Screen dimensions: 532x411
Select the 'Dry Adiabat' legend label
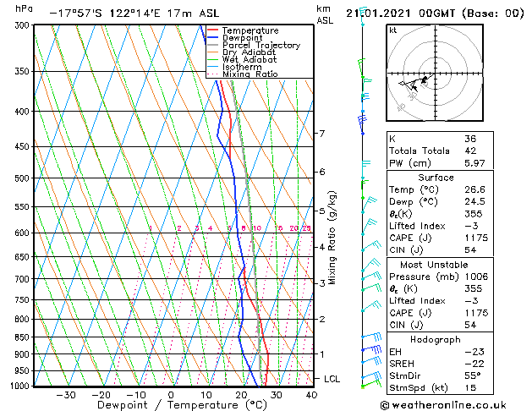[x=249, y=52]
